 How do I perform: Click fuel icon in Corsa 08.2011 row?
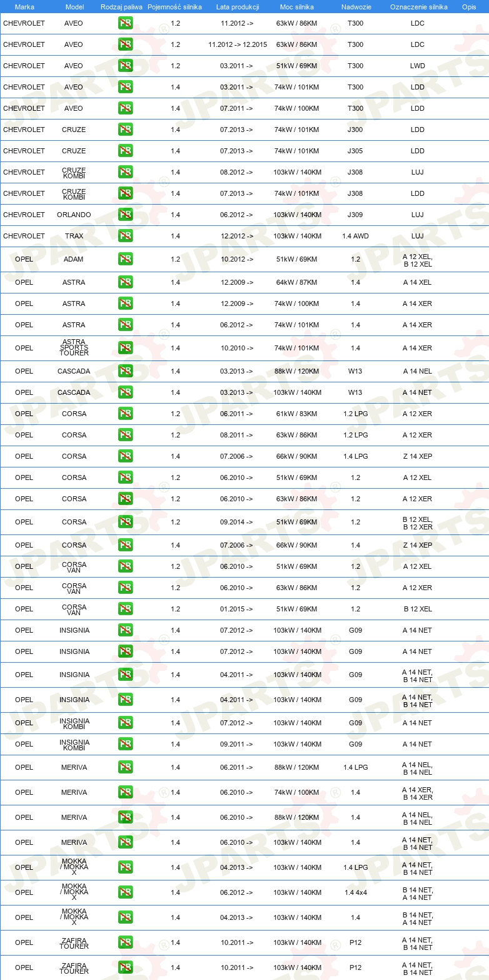tap(125, 435)
